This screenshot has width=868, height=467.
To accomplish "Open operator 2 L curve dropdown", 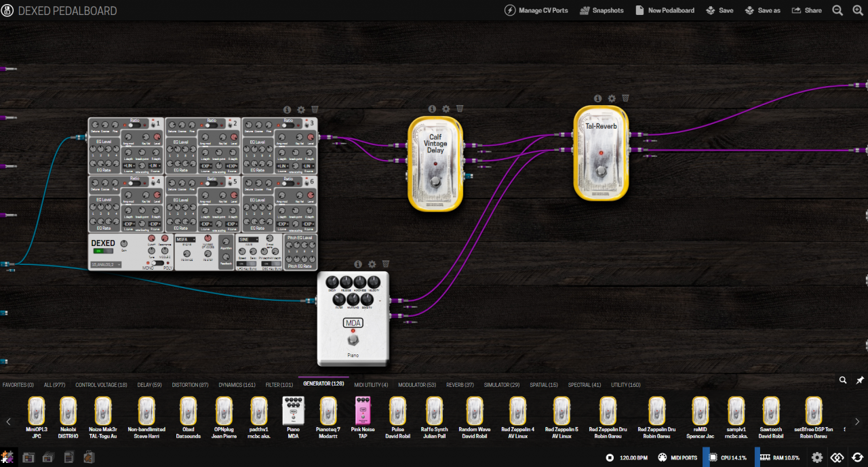I will (205, 166).
